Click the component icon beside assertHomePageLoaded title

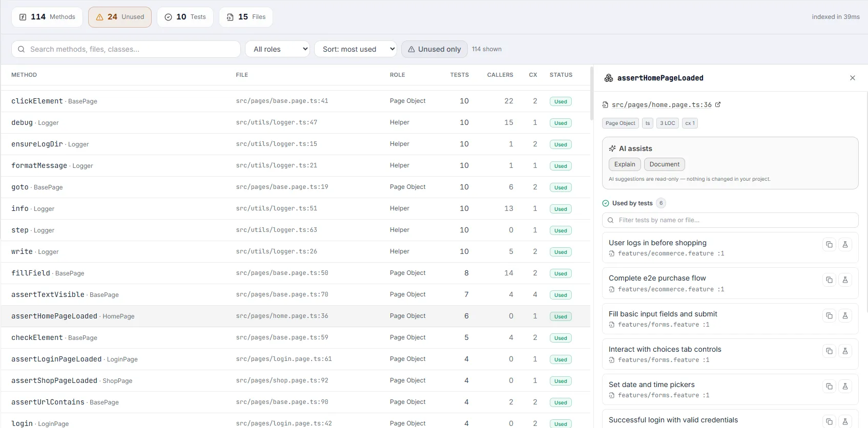click(x=609, y=78)
